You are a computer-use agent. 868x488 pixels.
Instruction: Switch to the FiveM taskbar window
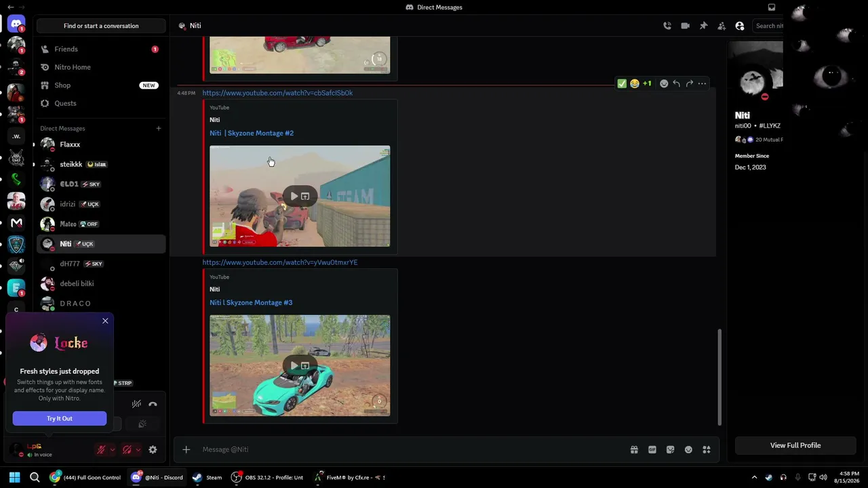tap(350, 477)
